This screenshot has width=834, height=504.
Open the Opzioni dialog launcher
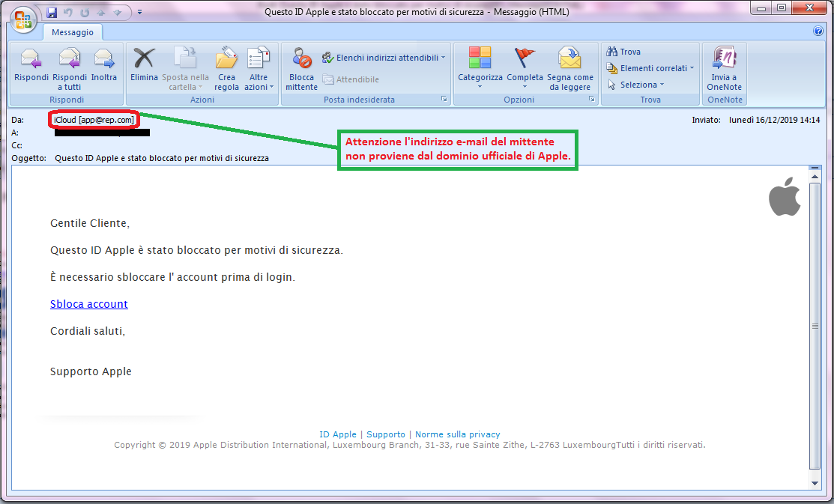click(591, 100)
